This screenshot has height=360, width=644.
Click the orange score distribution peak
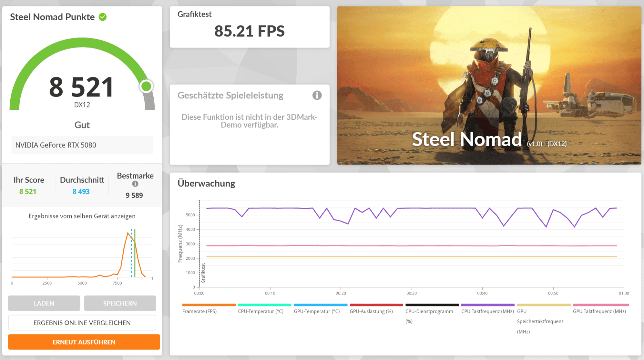pos(128,233)
